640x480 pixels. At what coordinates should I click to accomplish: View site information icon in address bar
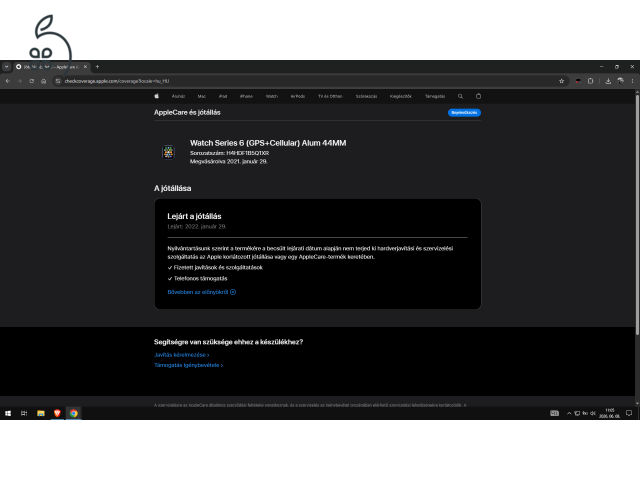(58, 81)
